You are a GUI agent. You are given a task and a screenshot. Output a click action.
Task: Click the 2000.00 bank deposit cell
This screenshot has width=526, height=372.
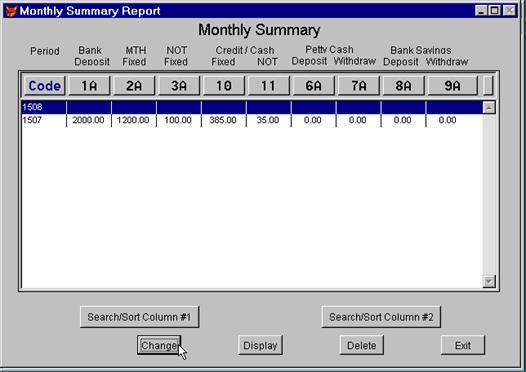tap(89, 120)
